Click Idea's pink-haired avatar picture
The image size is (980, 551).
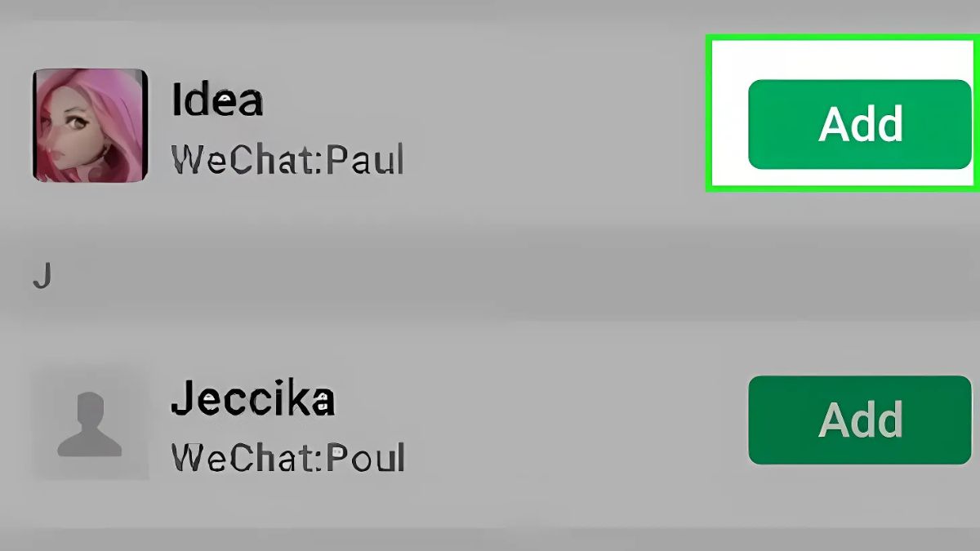(x=90, y=124)
